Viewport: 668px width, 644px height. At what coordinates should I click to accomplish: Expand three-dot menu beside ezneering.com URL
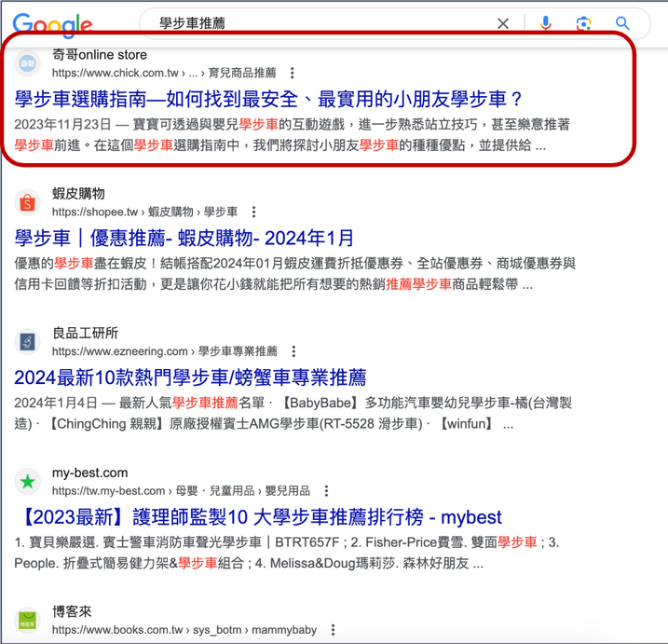tap(293, 352)
